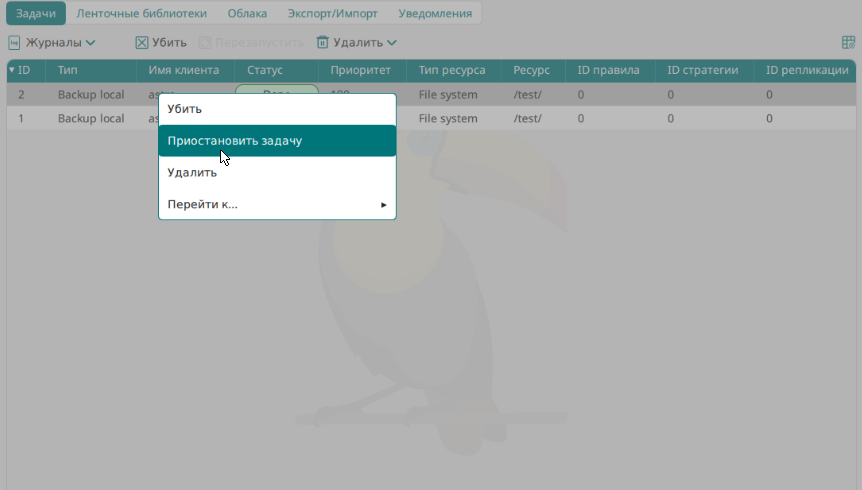Expand the Журналы dropdown chevron

pyautogui.click(x=91, y=43)
